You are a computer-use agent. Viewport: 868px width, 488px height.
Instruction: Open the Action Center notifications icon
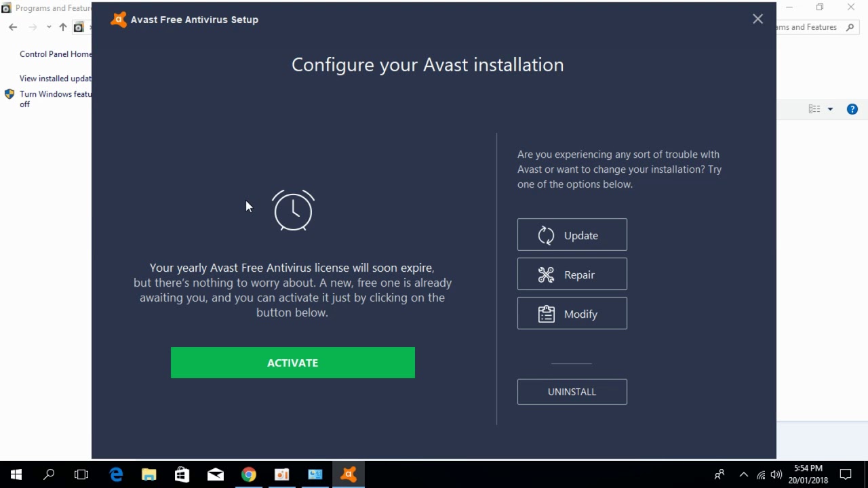click(846, 474)
